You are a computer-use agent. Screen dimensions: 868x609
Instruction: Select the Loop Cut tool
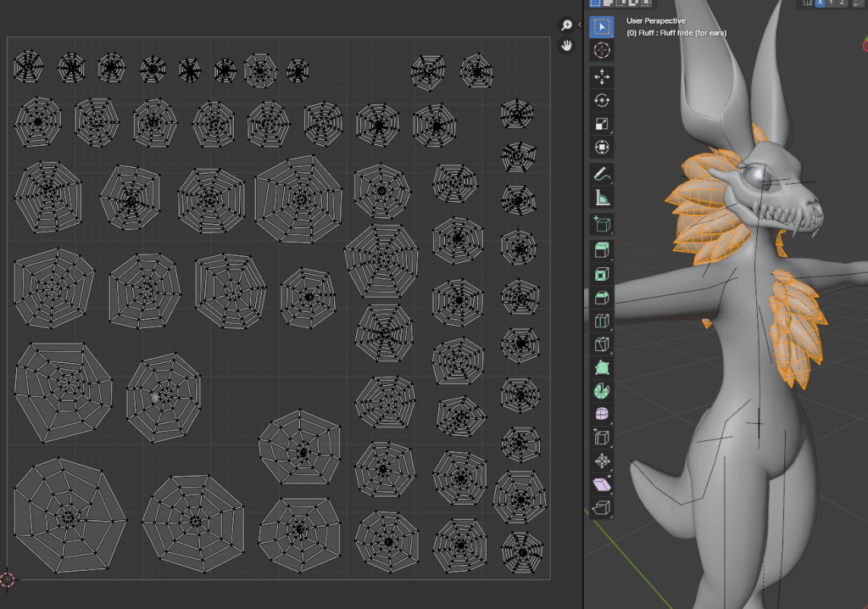click(x=602, y=321)
